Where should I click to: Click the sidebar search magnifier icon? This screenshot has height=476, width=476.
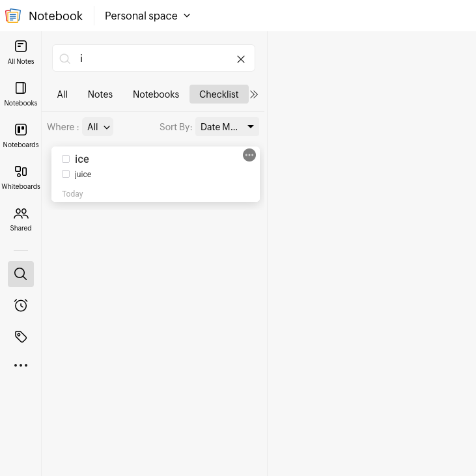pyautogui.click(x=21, y=274)
